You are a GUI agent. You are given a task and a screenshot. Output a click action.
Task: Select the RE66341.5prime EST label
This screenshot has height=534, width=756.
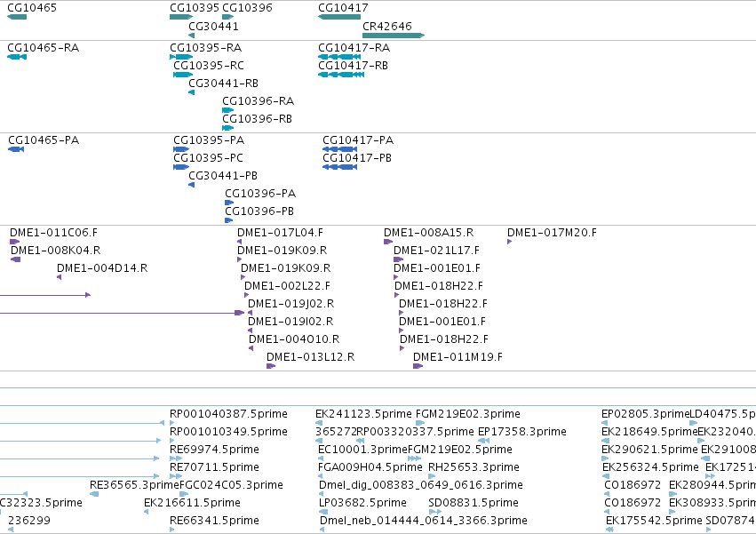(x=215, y=522)
